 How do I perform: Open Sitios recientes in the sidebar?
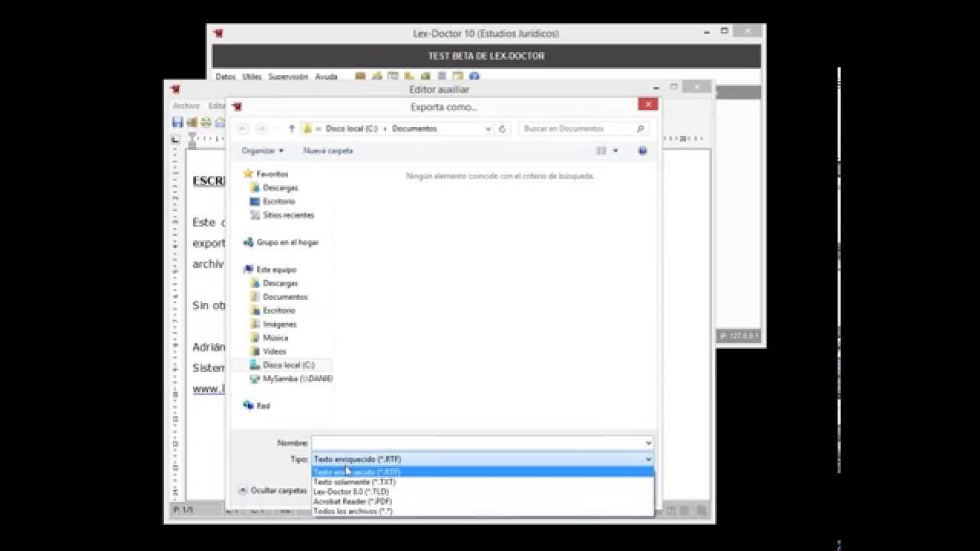[x=282, y=215]
